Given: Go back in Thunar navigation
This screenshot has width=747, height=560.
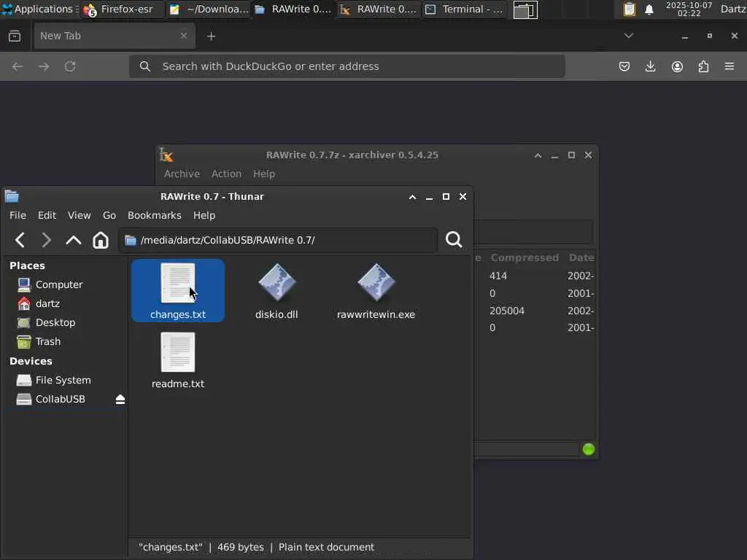Looking at the screenshot, I should point(20,240).
